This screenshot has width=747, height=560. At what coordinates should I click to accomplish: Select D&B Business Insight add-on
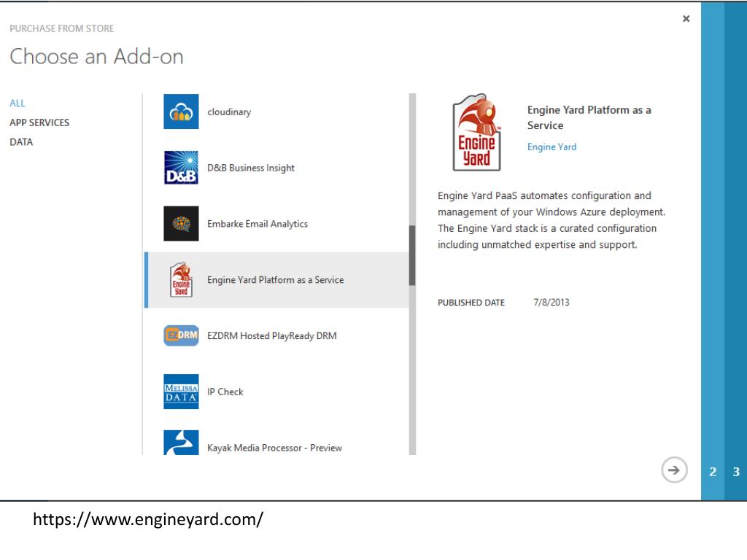tap(276, 168)
